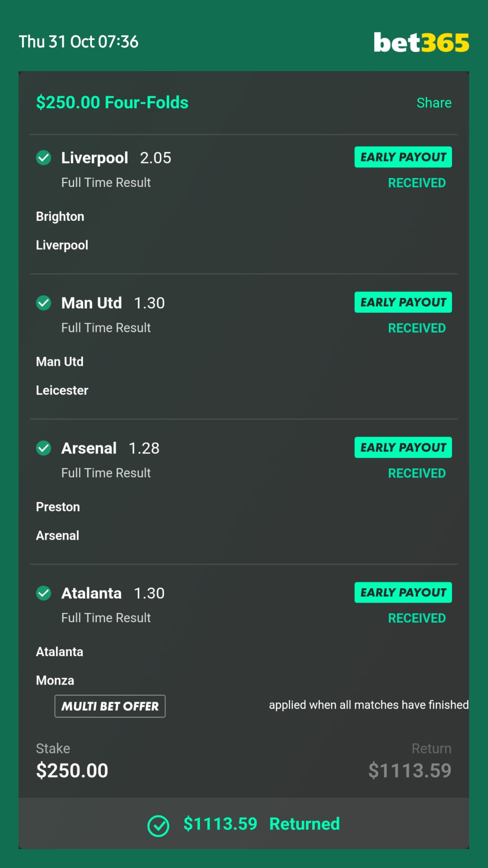Tap Early Payout badge for Man Utd
Screen dimensions: 488x868
[403, 302]
